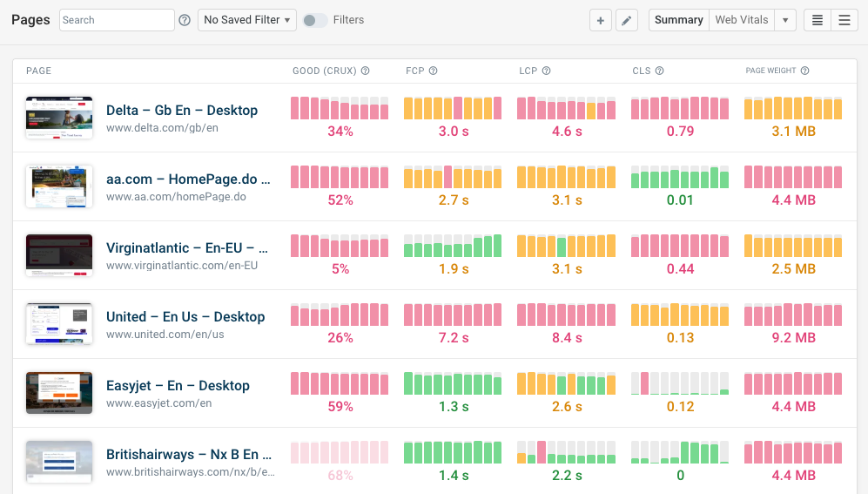The image size is (868, 494).
Task: Click United's 9.2 MB page weight
Action: point(793,338)
